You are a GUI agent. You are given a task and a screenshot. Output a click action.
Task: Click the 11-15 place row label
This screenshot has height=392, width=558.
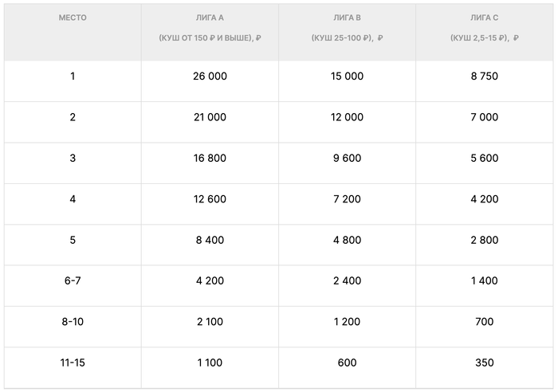point(73,363)
